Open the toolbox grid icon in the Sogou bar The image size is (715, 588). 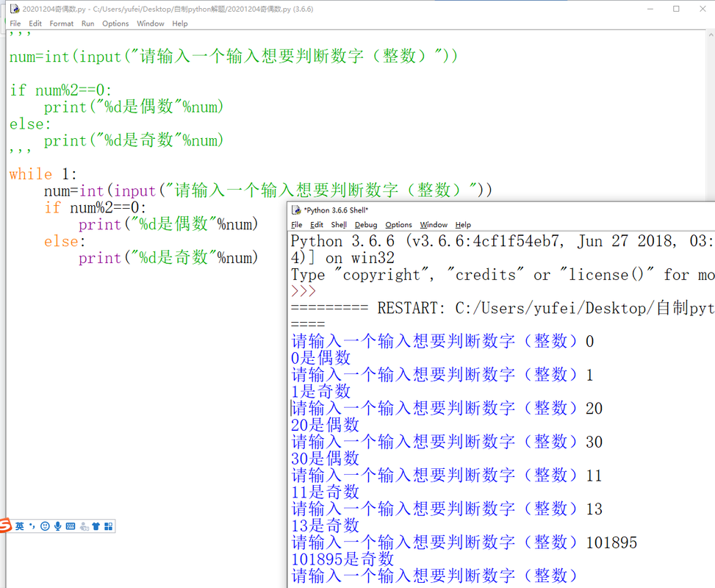click(108, 526)
